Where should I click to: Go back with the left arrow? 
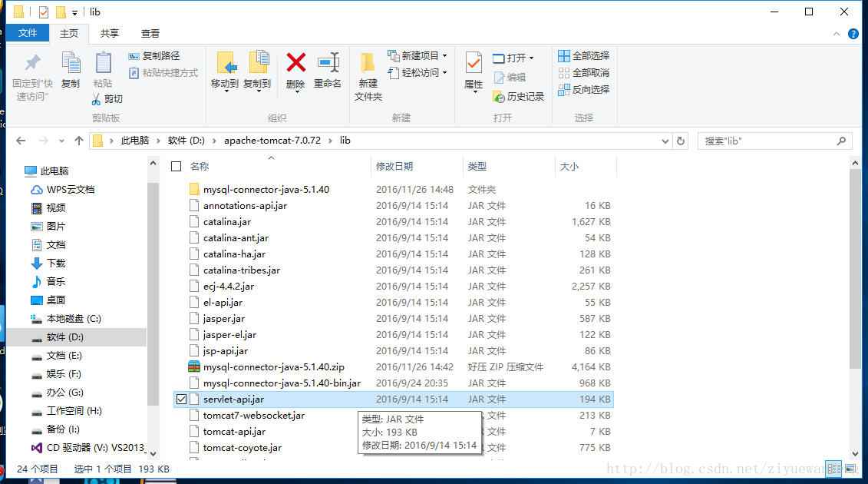click(x=21, y=141)
